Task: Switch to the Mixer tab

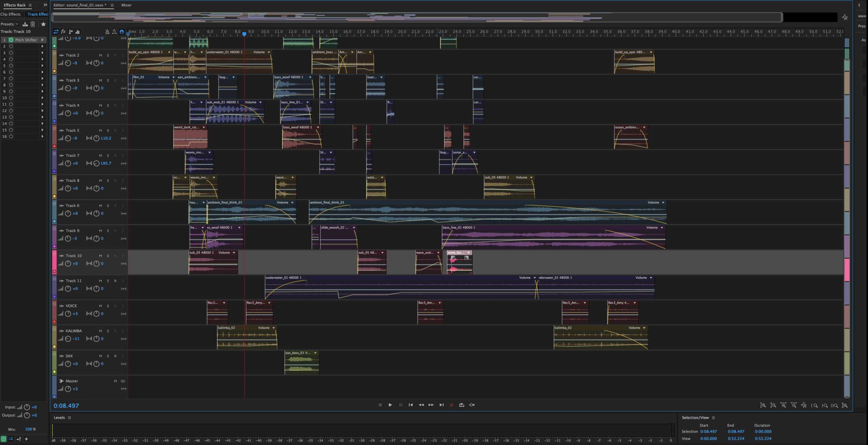Action: coord(126,5)
